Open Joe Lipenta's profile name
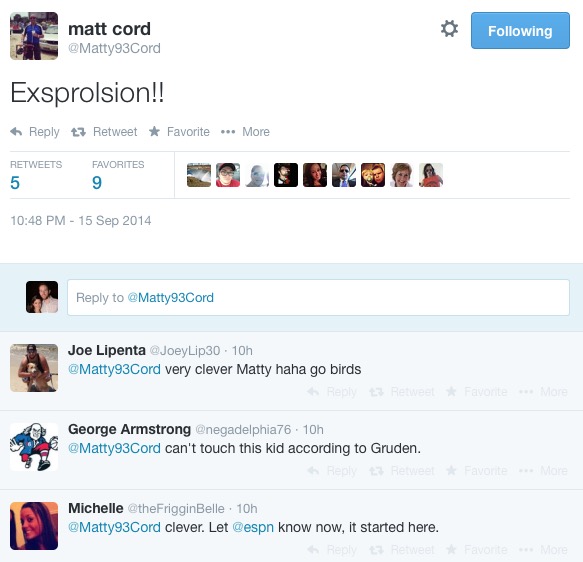This screenshot has width=583, height=562. coord(107,350)
